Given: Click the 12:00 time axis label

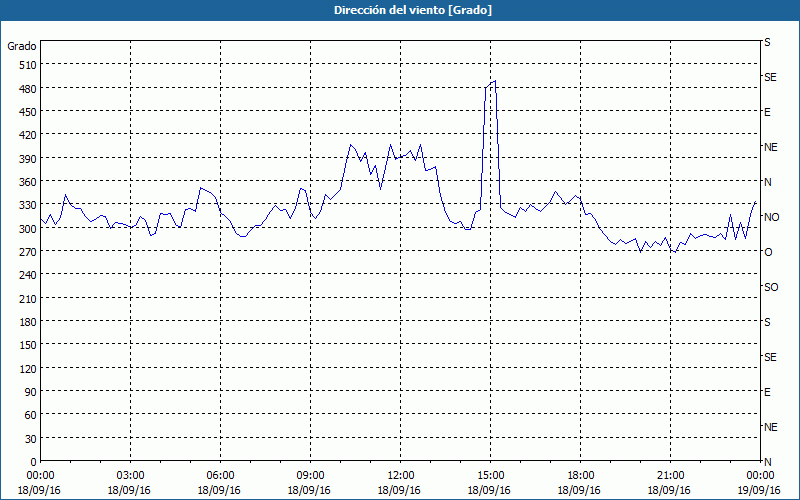Looking at the screenshot, I should pyautogui.click(x=401, y=476).
